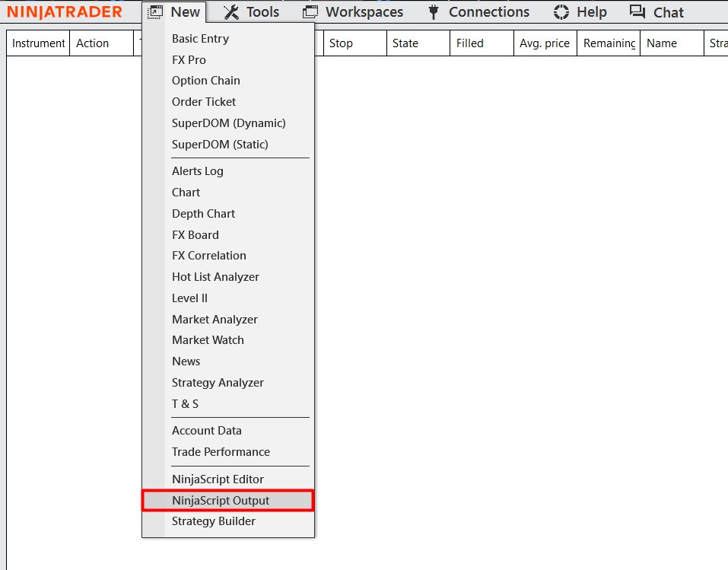
Task: Sort by Remaining column header
Action: tap(609, 43)
